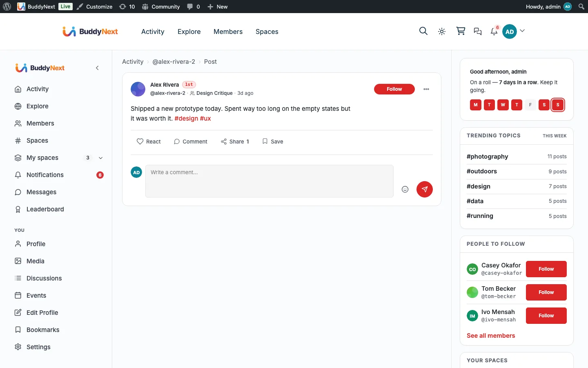Send comment with paper plane button
The height and width of the screenshot is (368, 588).
425,189
